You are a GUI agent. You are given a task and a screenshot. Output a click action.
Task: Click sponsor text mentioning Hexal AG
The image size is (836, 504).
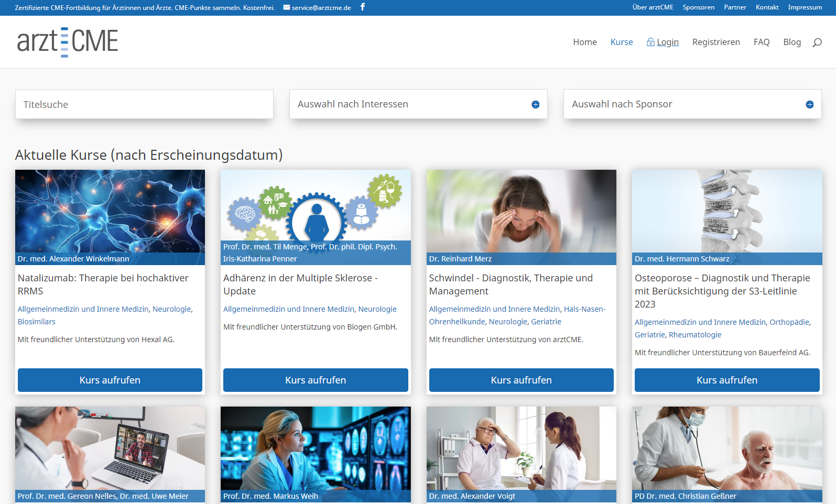(x=96, y=339)
